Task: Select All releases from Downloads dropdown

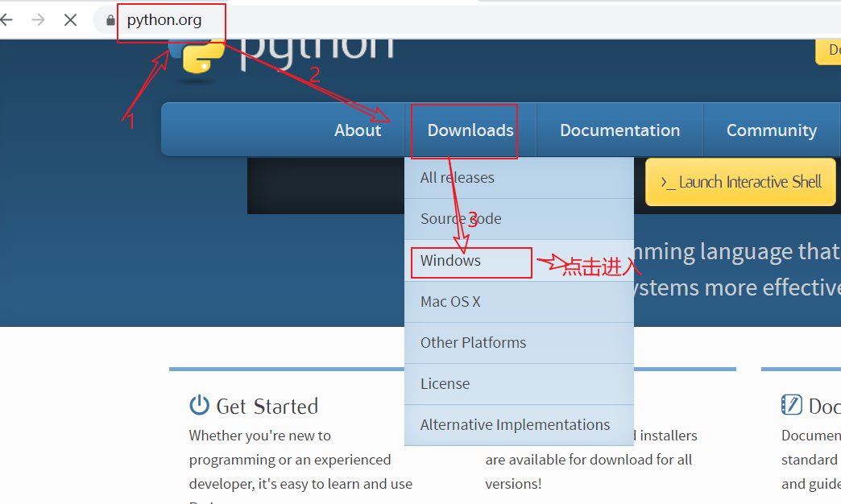Action: click(519, 177)
